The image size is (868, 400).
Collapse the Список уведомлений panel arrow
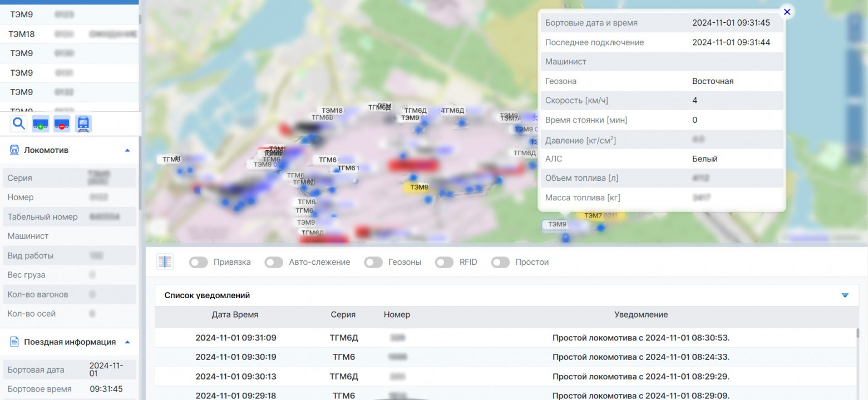pos(845,295)
